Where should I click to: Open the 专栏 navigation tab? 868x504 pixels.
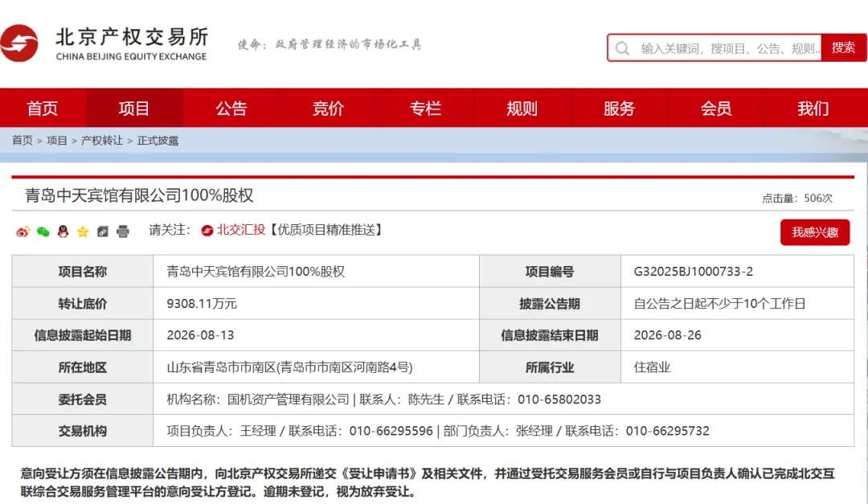coord(425,108)
